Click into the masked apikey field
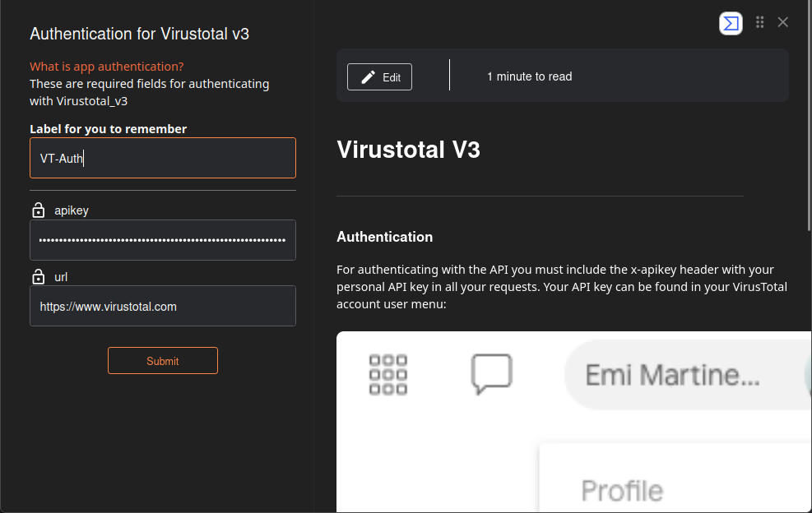This screenshot has height=513, width=812. [x=162, y=240]
